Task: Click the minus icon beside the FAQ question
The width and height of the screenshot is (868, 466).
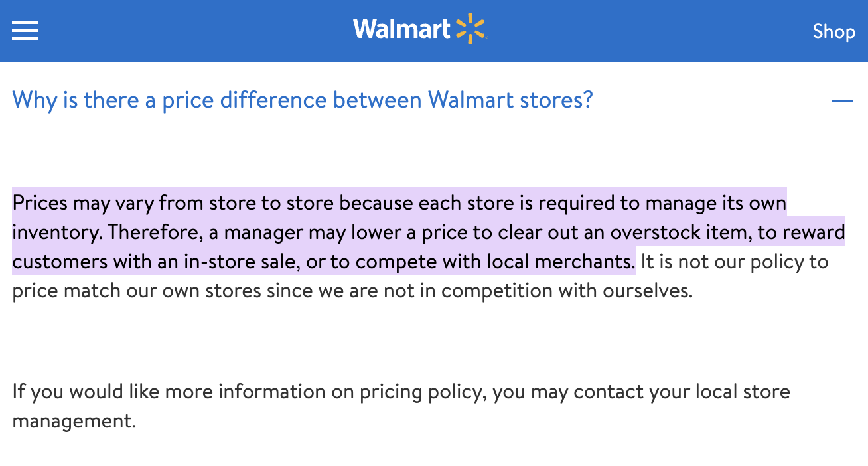Action: 843,101
